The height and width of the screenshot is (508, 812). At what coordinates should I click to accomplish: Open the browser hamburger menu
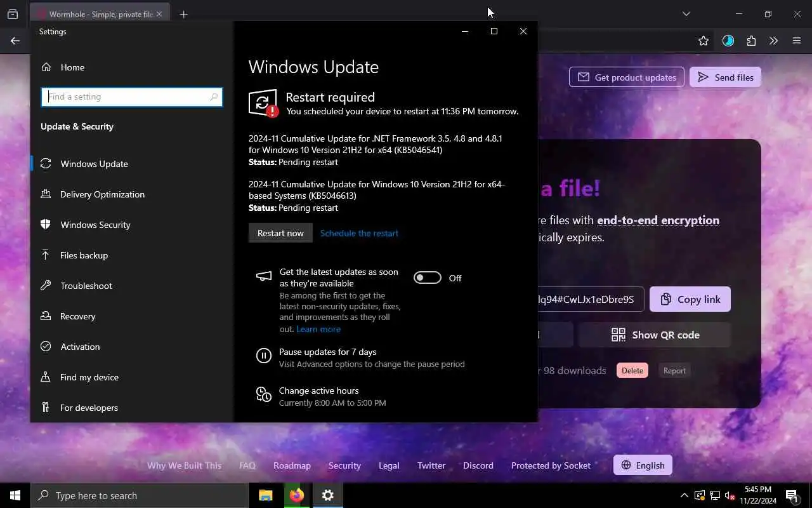click(x=797, y=41)
